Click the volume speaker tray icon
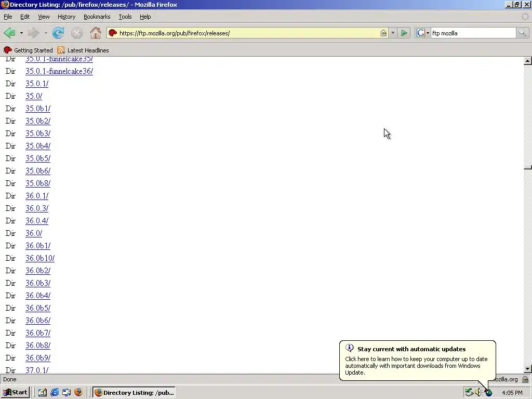The width and height of the screenshot is (532, 399). pyautogui.click(x=478, y=393)
